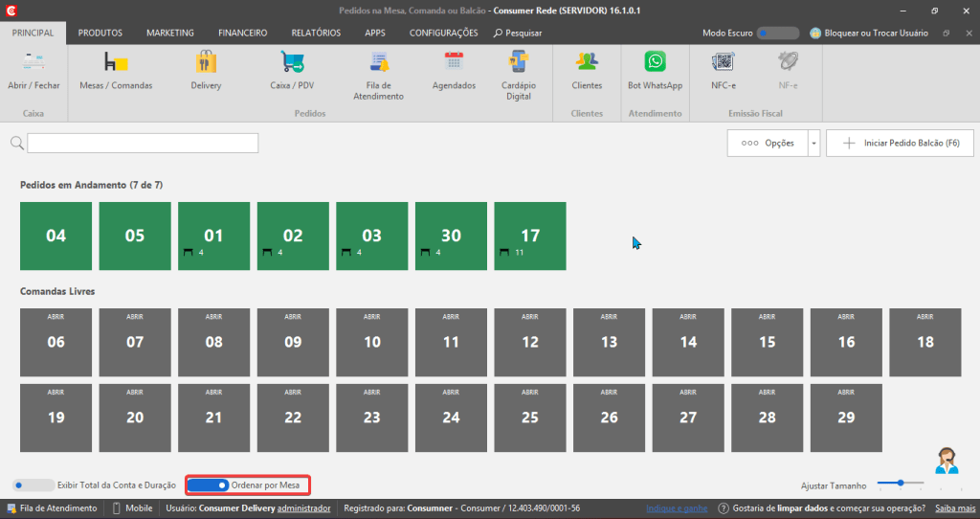Click the Consumer app logo in title bar

click(x=11, y=11)
